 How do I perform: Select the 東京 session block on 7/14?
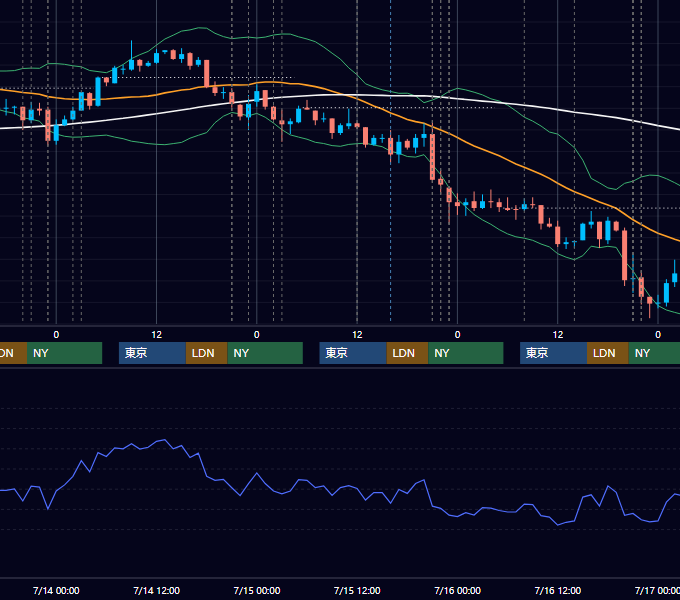pyautogui.click(x=152, y=353)
